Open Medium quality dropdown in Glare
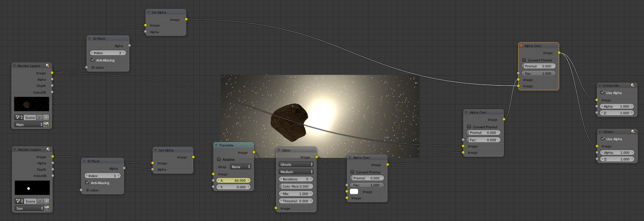The width and height of the screenshot is (644, 221). tap(296, 172)
